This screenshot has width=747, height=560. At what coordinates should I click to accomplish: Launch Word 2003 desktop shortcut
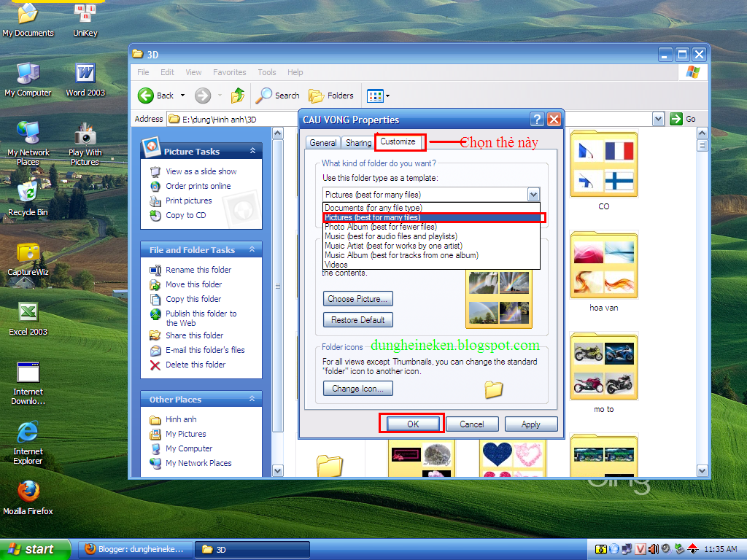[85, 80]
